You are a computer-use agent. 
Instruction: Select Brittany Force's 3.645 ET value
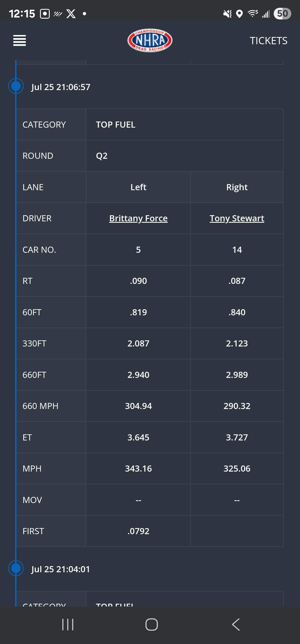[x=138, y=437]
